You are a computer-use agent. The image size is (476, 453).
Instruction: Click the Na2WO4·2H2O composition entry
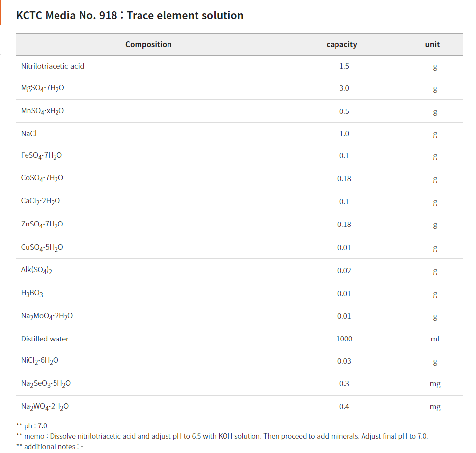click(45, 406)
